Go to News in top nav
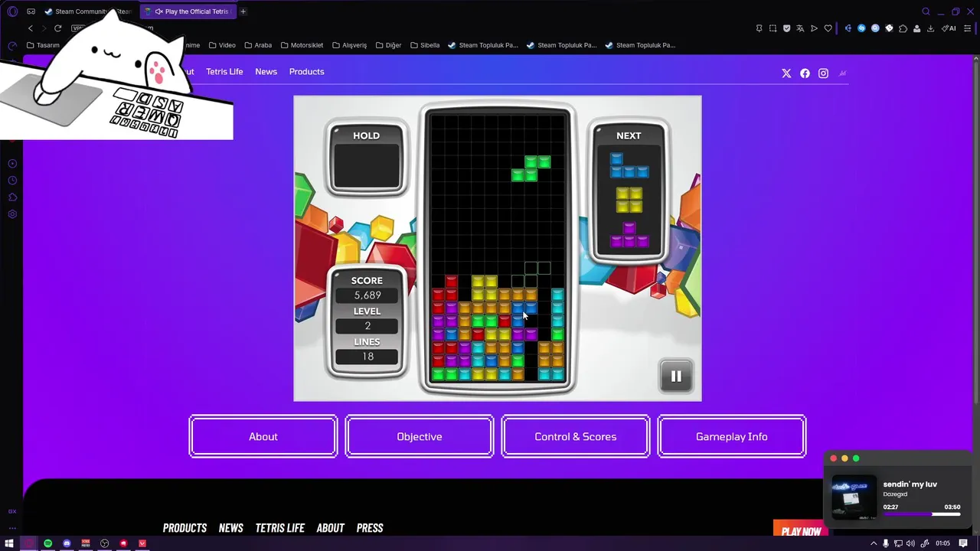The image size is (980, 551). [266, 71]
